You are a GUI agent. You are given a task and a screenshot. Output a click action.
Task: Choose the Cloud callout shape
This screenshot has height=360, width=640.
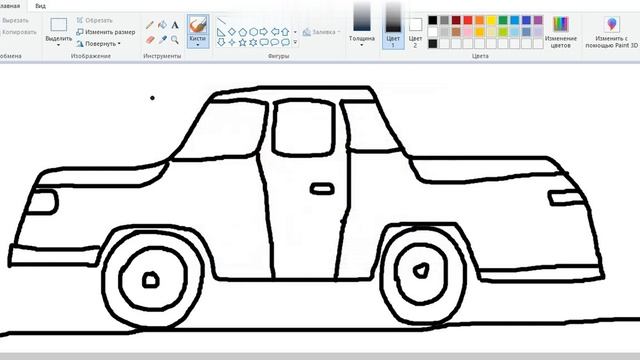tap(285, 42)
